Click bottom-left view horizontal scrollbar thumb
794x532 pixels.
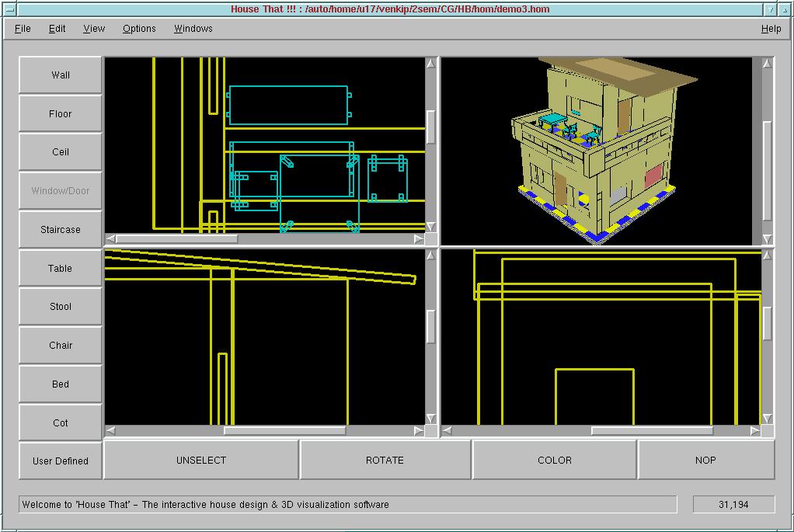(x=284, y=430)
